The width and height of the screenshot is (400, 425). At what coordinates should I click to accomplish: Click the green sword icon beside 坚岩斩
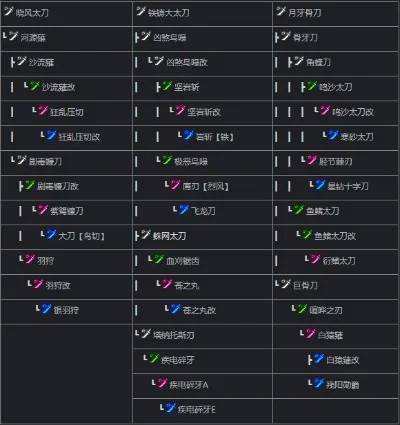168,86
